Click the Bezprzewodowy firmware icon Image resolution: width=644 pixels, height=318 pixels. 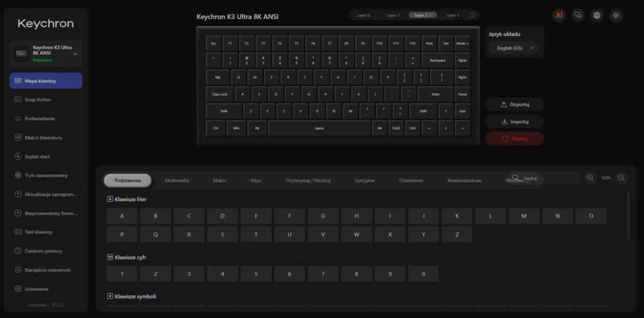click(18, 213)
